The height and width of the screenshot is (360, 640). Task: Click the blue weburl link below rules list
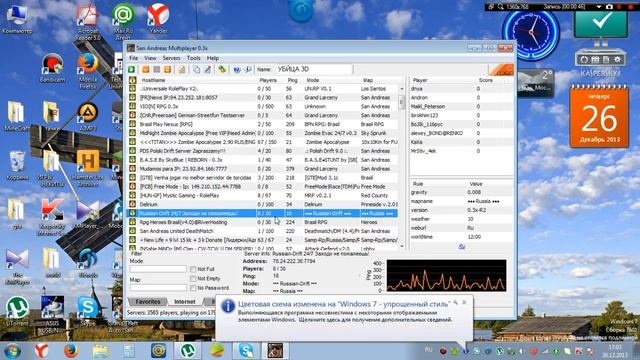click(x=462, y=247)
